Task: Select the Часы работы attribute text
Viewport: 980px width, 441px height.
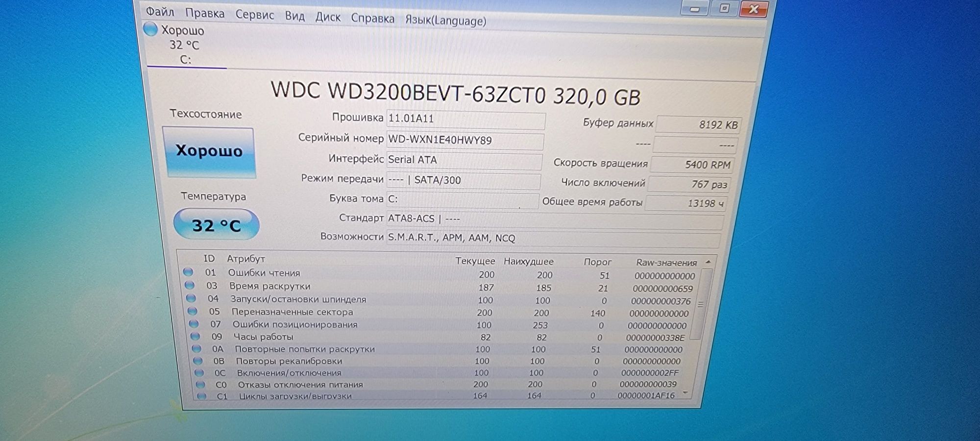Action: [263, 337]
